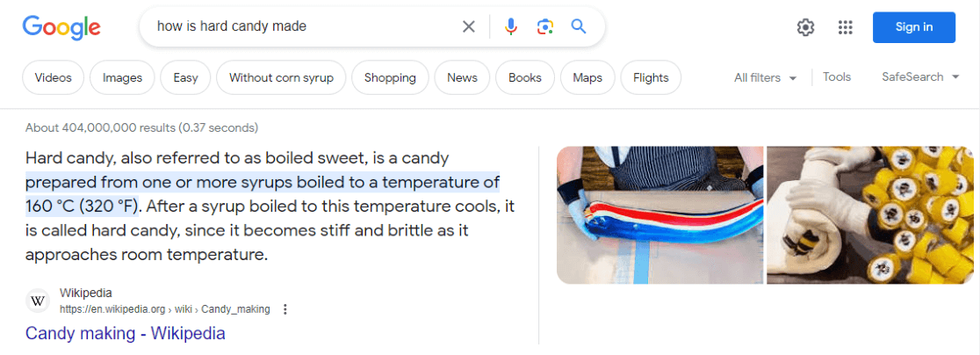Clear the search box with X
Image resolution: width=980 pixels, height=355 pixels.
pos(469,27)
